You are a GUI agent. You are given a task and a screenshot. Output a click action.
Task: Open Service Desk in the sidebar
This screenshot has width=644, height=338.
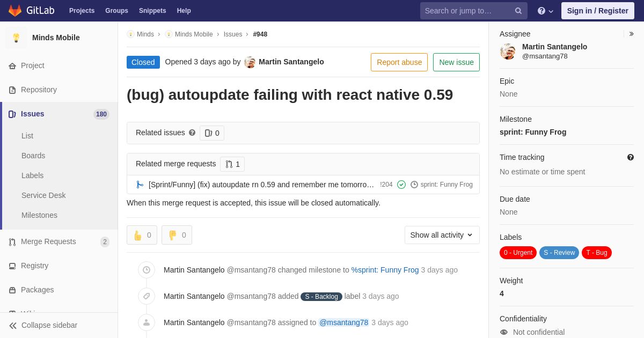pyautogui.click(x=43, y=195)
